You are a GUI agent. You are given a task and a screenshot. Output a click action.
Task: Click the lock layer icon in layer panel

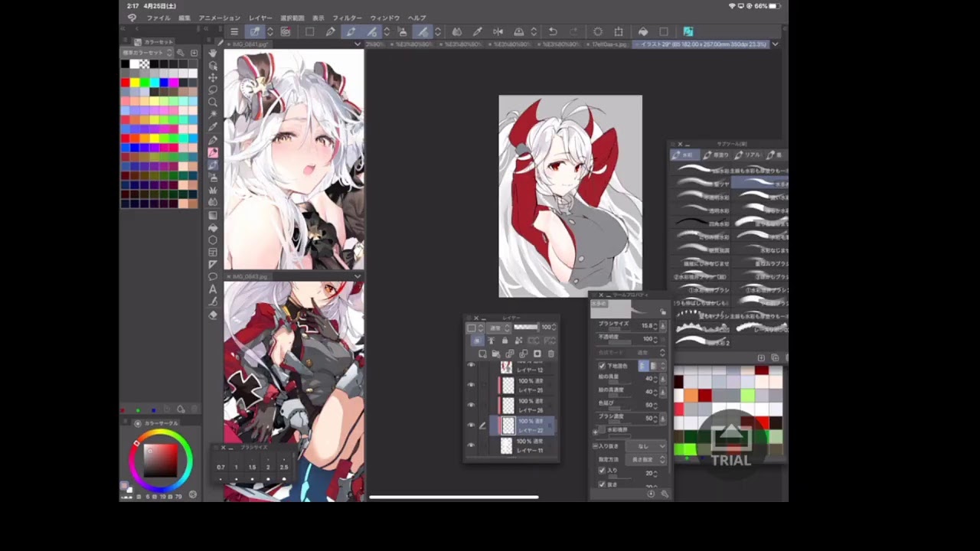505,341
